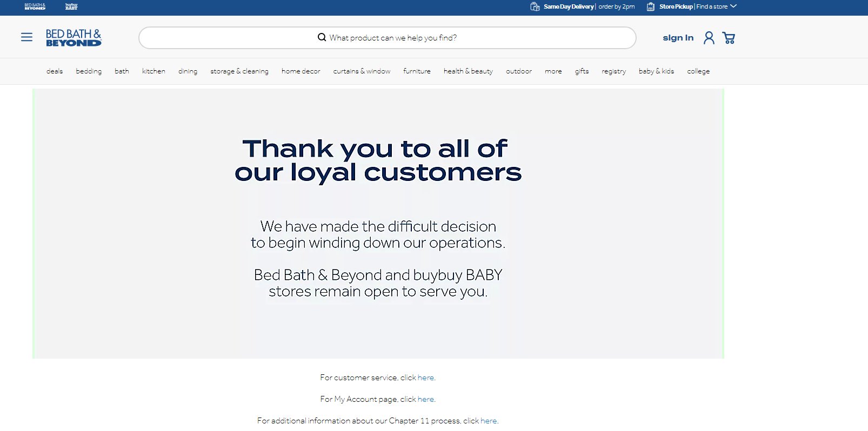
Task: Click the Store Pickup Find a store text
Action: (693, 6)
